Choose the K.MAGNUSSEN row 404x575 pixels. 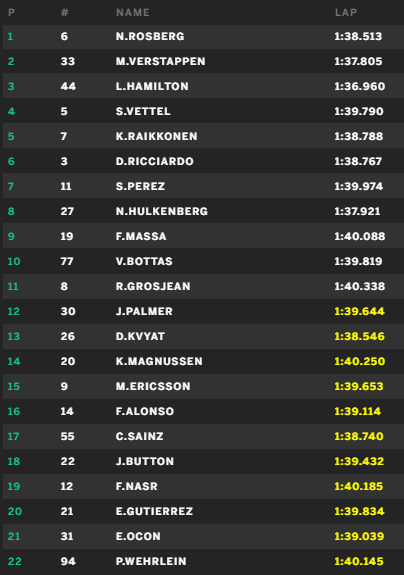coord(203,362)
